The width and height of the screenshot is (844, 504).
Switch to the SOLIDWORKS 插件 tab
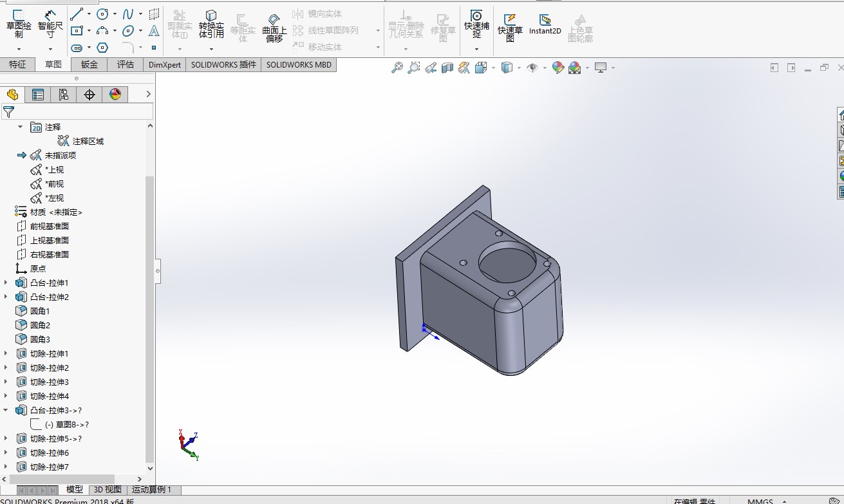click(223, 64)
